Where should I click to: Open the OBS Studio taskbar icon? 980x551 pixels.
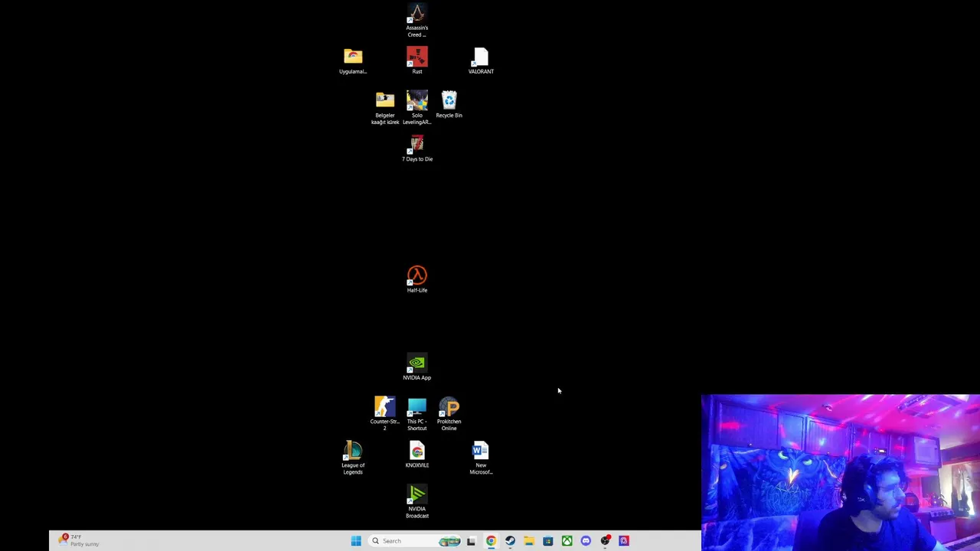[605, 541]
